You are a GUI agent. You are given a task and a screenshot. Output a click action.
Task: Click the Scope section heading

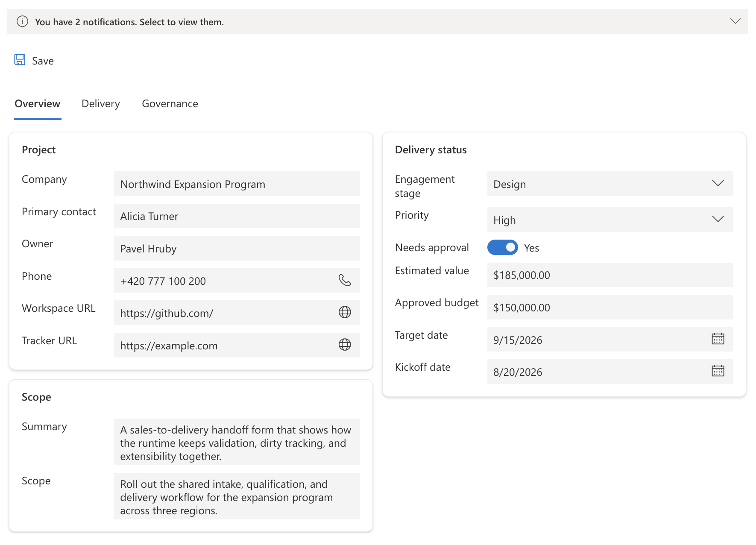click(36, 397)
